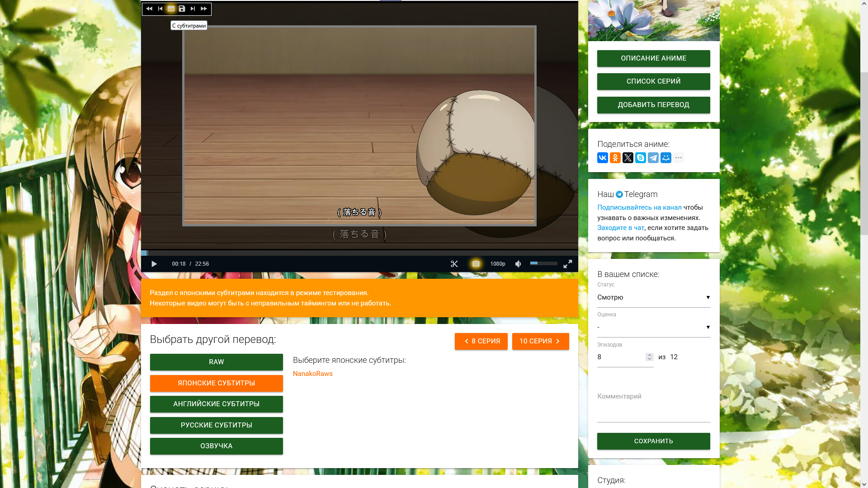Click the save floppy disk icon
This screenshot has height=488, width=868.
tap(182, 9)
